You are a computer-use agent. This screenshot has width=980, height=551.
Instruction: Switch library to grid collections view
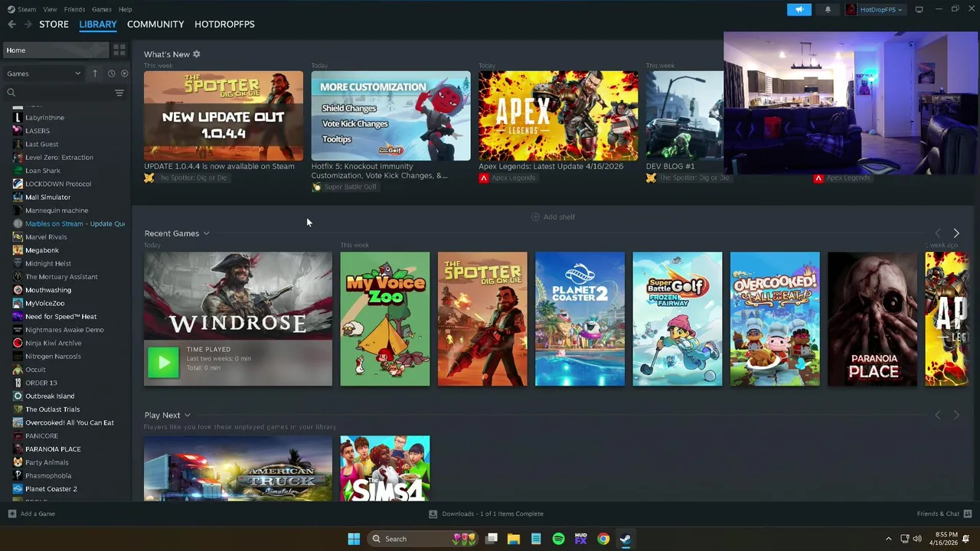pos(119,51)
